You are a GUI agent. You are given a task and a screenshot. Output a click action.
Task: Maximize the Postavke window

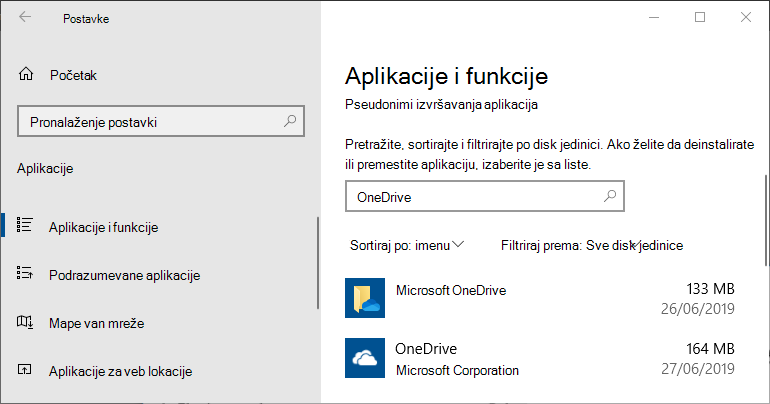[x=700, y=17]
